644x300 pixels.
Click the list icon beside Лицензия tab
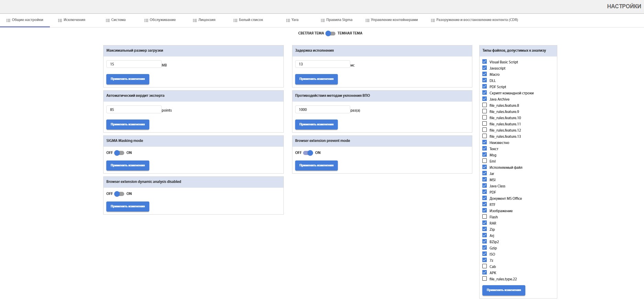[195, 20]
